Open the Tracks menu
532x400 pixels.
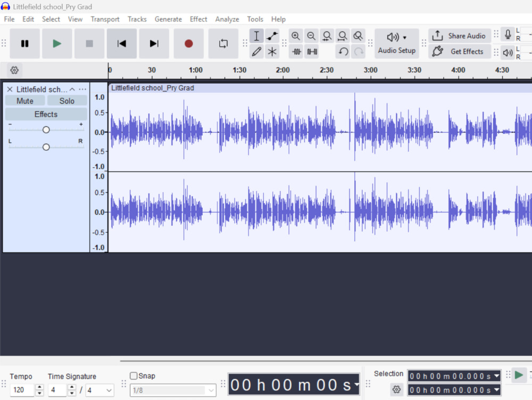137,19
